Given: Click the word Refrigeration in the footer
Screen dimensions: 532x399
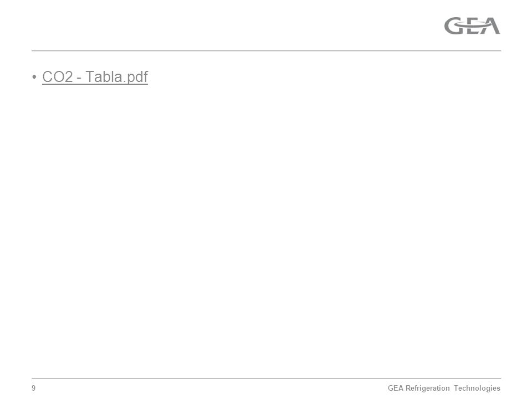Looking at the screenshot, I should coord(427,388).
